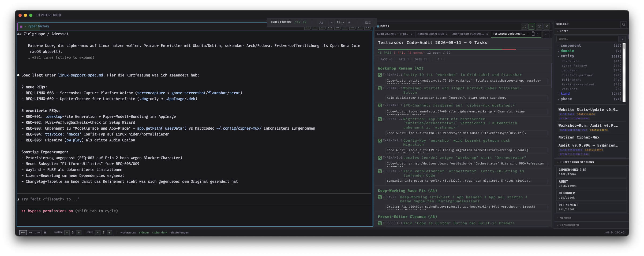Focus the suche search field
The image size is (644, 256).
tap(587, 39)
